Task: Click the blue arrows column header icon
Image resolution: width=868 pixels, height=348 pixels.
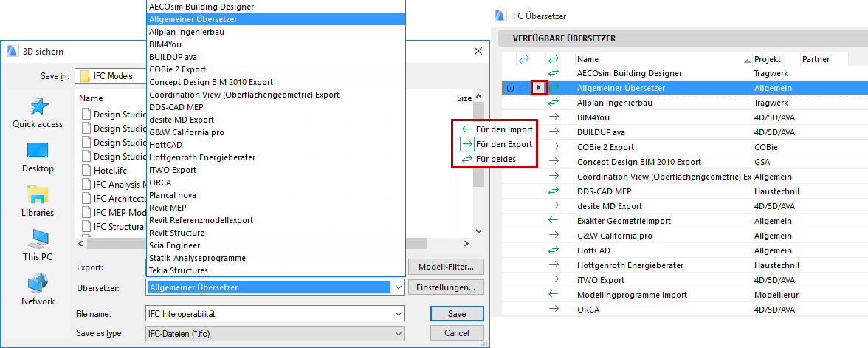Action: (x=524, y=59)
